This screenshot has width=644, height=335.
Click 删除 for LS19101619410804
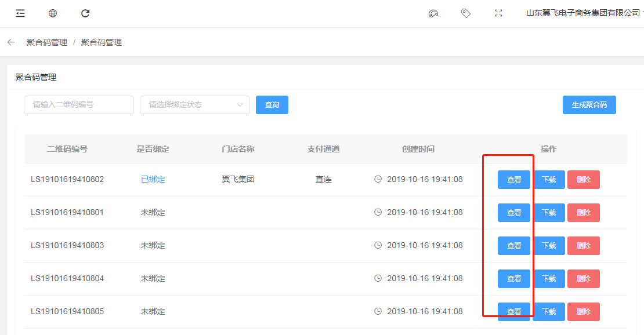[x=584, y=279]
